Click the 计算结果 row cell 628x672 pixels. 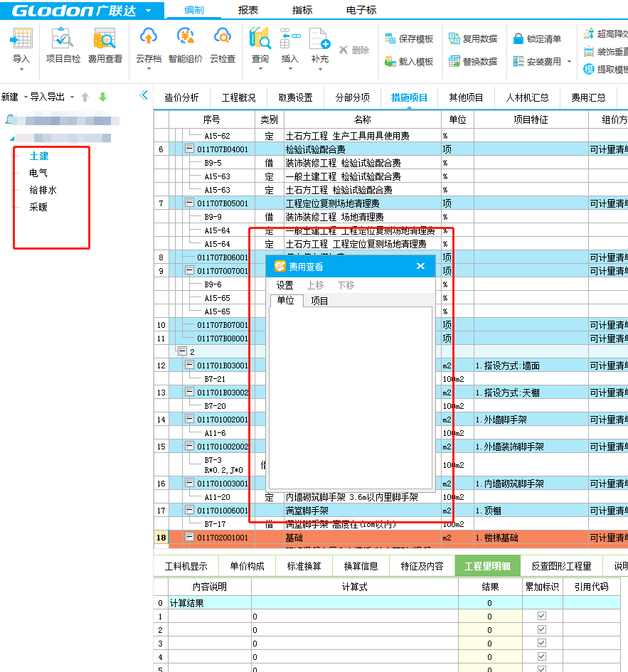click(209, 603)
